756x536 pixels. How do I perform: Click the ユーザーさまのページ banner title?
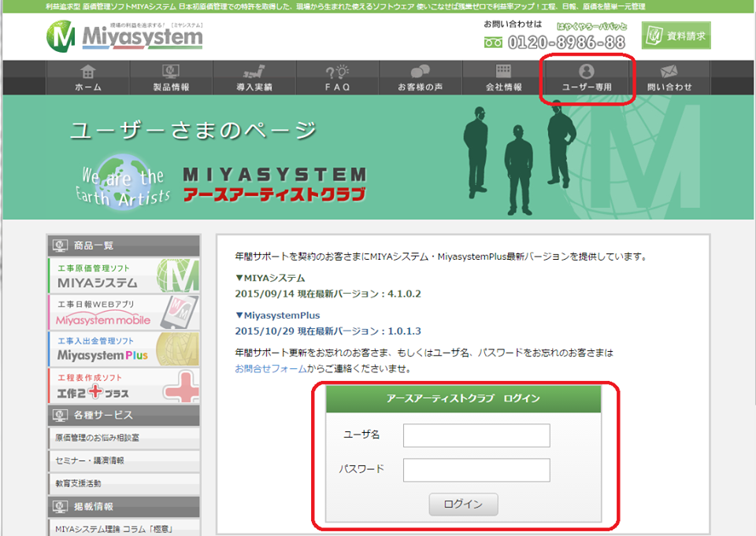coord(194,130)
